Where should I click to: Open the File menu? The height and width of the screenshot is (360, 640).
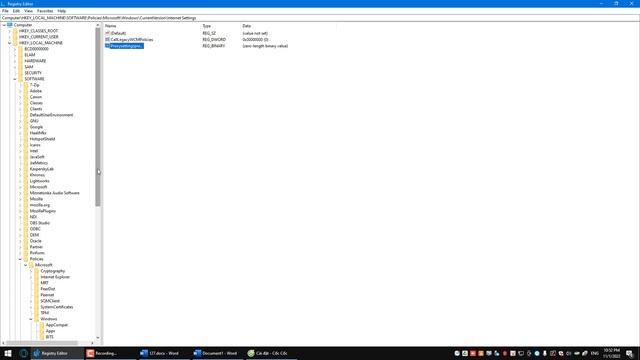click(5, 11)
